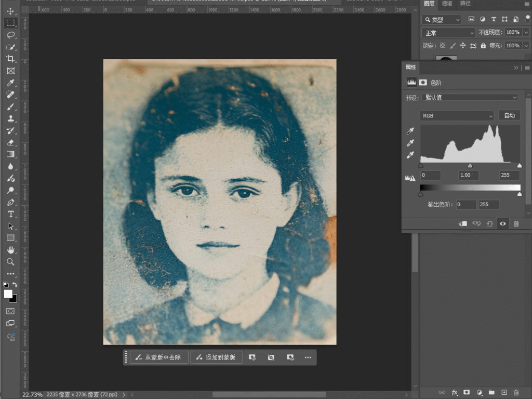
Task: Toggle lock transparent pixels option
Action: point(443,46)
